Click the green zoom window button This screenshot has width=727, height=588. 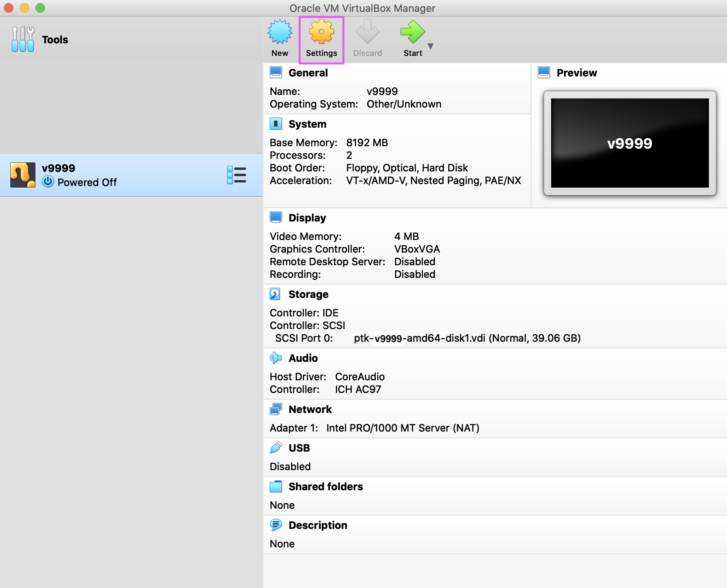point(40,8)
